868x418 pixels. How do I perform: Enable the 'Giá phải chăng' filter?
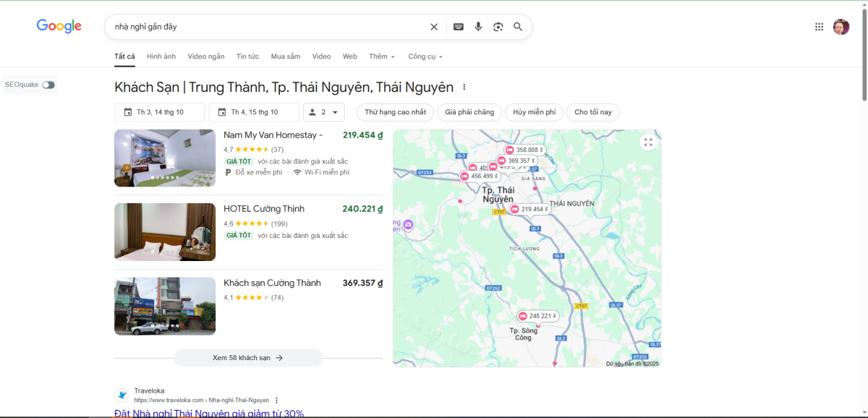[469, 112]
